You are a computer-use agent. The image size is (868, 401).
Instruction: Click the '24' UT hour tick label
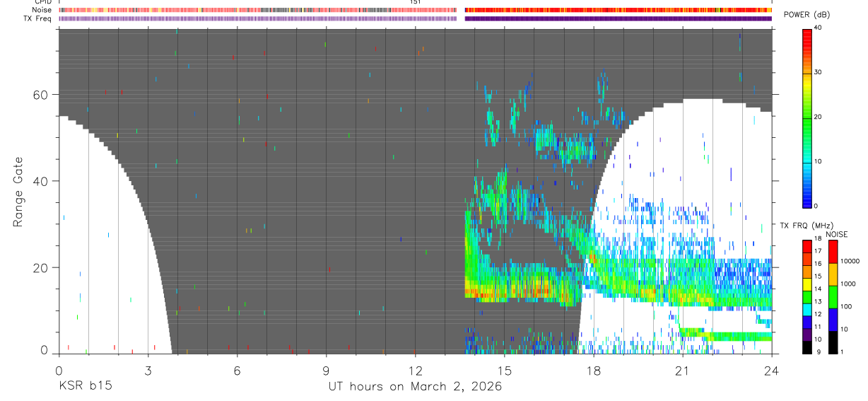pyautogui.click(x=772, y=369)
